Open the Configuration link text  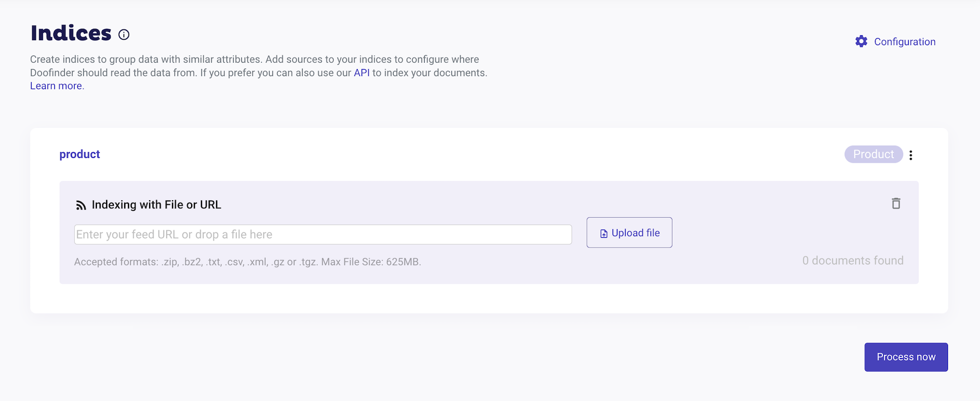click(905, 42)
